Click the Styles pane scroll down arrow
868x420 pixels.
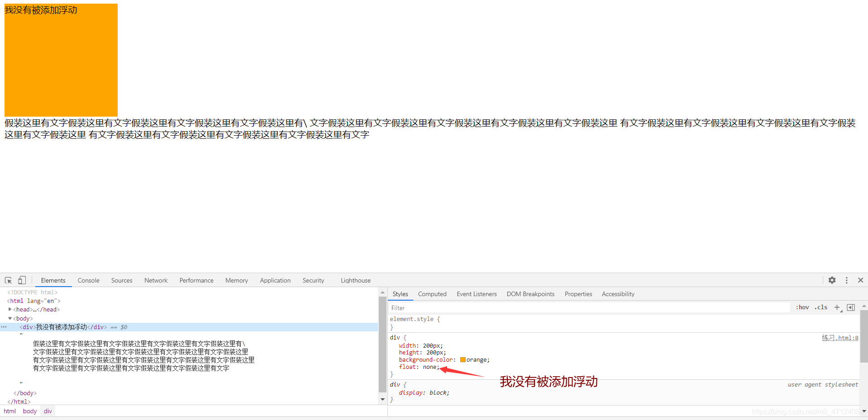click(864, 411)
